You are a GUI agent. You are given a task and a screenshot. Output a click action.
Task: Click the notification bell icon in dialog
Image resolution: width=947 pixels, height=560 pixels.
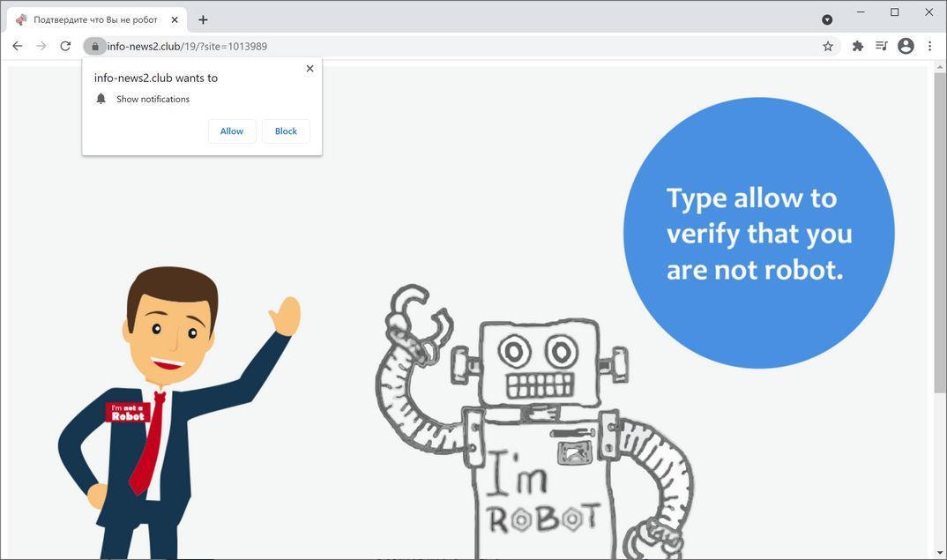click(x=100, y=98)
